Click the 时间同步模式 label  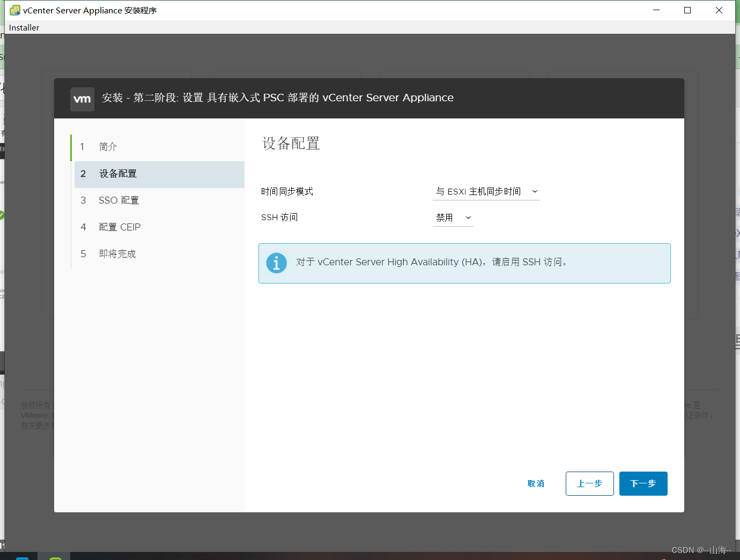tap(287, 191)
